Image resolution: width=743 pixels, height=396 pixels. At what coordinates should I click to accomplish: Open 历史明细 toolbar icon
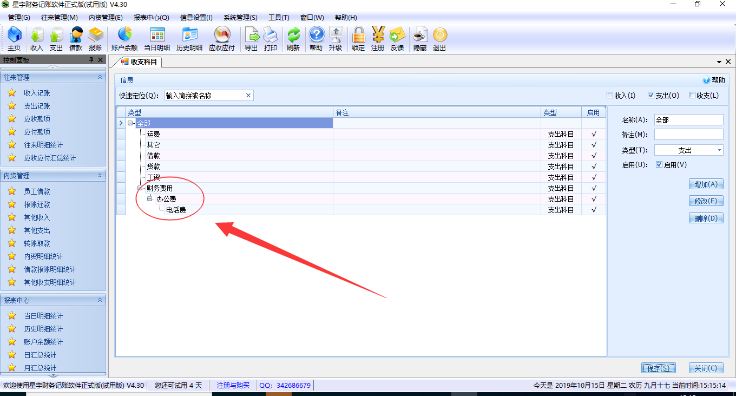click(x=190, y=38)
